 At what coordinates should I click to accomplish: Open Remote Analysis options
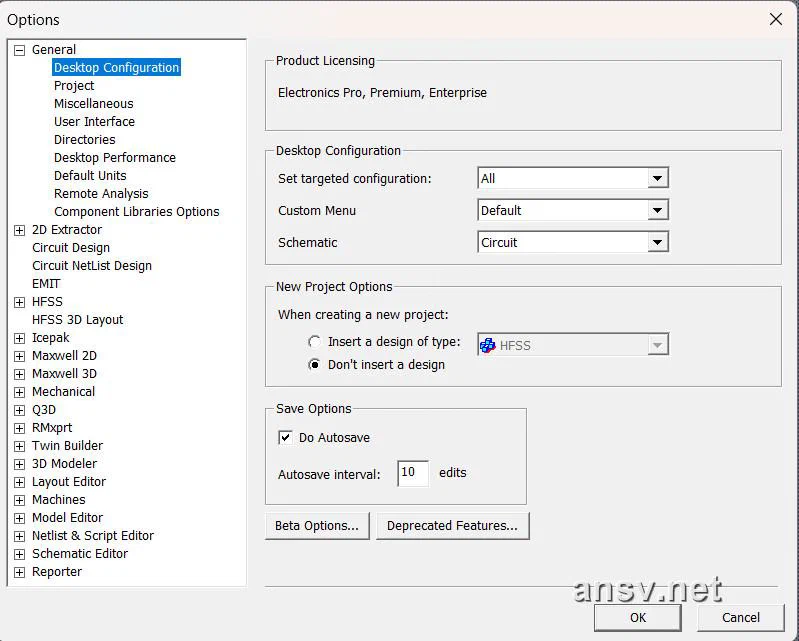click(x=101, y=194)
